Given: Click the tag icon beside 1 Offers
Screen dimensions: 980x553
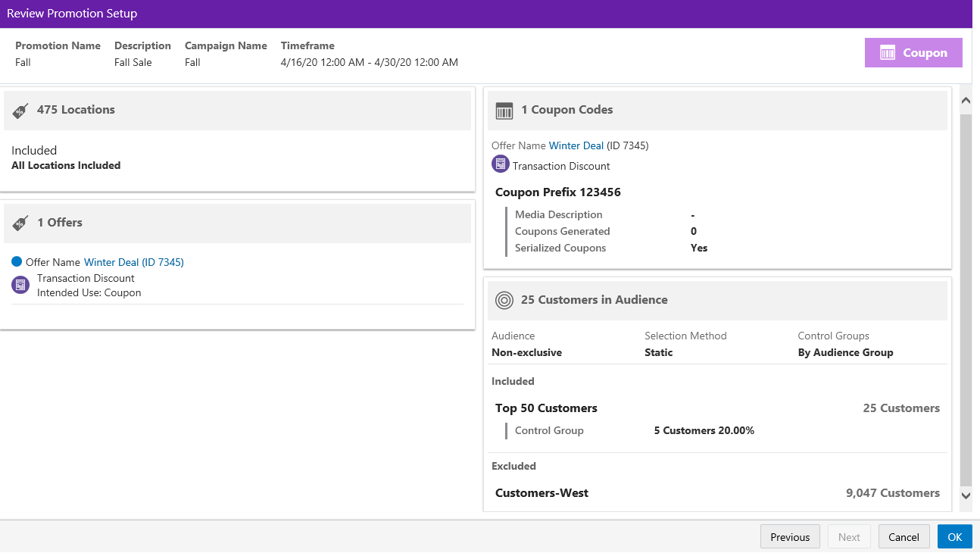Looking at the screenshot, I should click(x=21, y=223).
